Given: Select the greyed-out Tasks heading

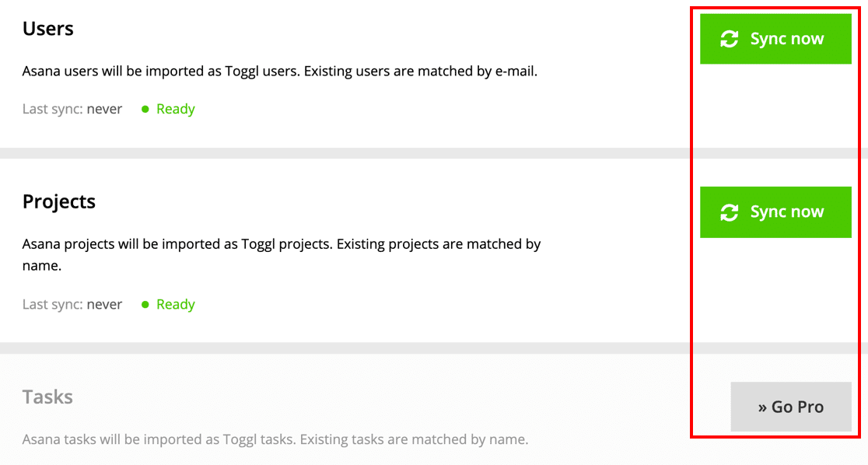Looking at the screenshot, I should 47,397.
